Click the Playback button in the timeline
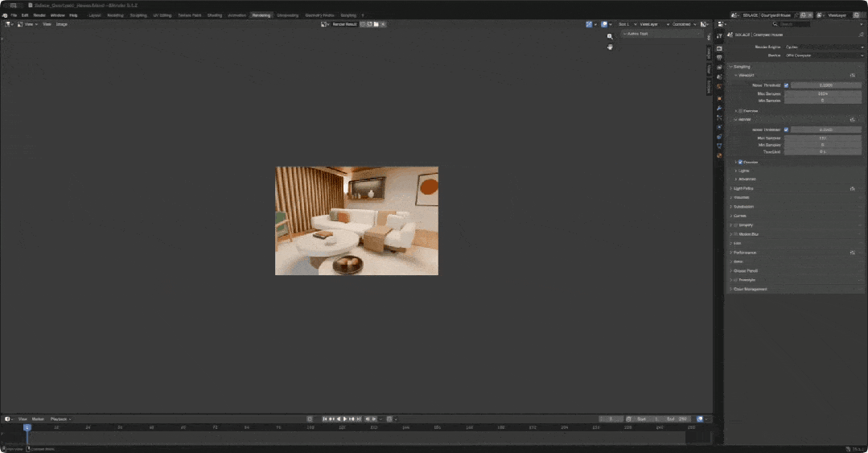Image resolution: width=868 pixels, height=453 pixels. point(60,419)
